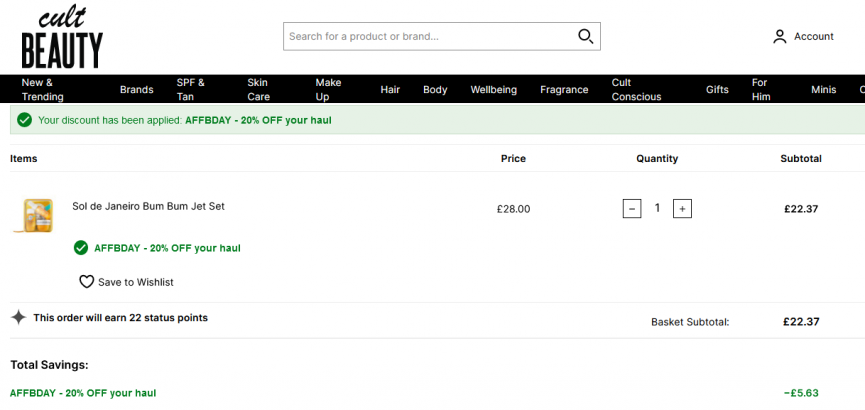
Task: Open Sol de Janeiro Bum Bum Jet Set link
Action: [148, 206]
